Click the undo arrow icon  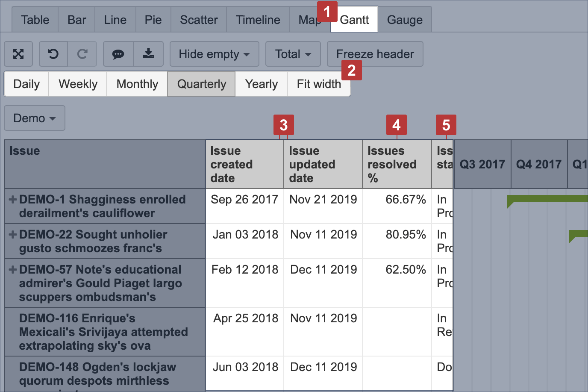pyautogui.click(x=53, y=54)
